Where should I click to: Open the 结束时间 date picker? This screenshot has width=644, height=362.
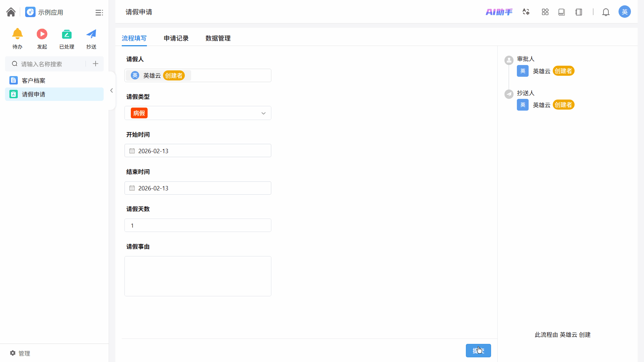click(198, 188)
